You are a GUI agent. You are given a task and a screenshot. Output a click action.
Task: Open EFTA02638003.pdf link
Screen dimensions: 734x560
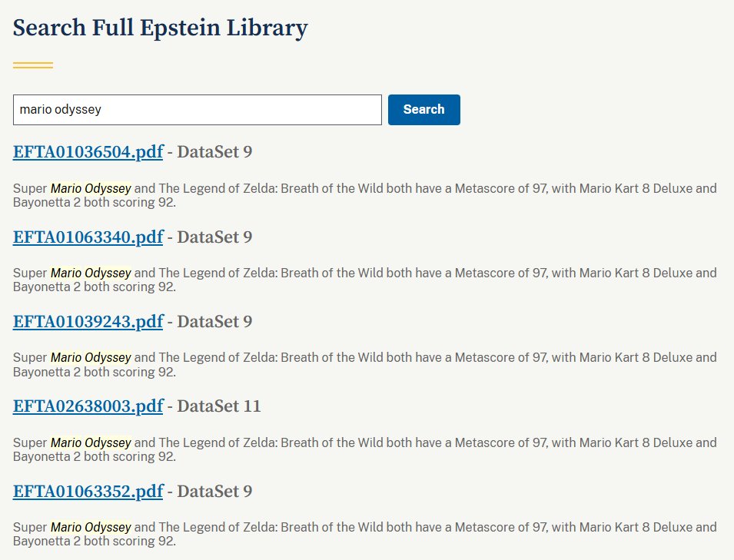(88, 406)
